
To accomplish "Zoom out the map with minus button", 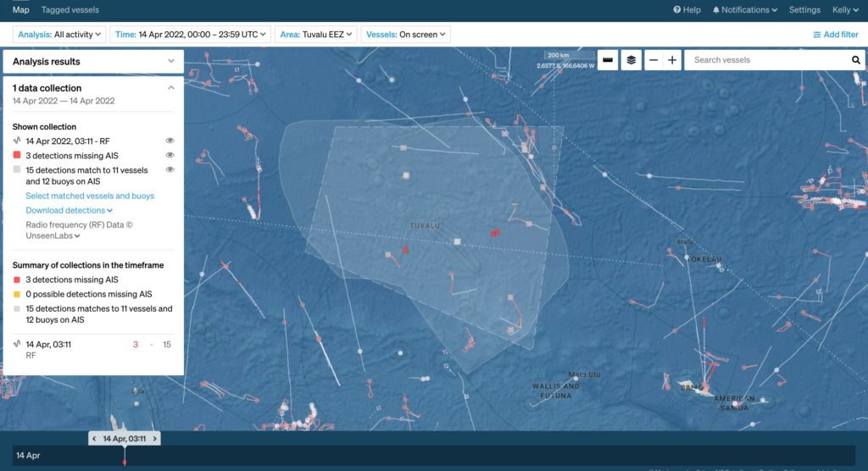I will click(x=654, y=60).
